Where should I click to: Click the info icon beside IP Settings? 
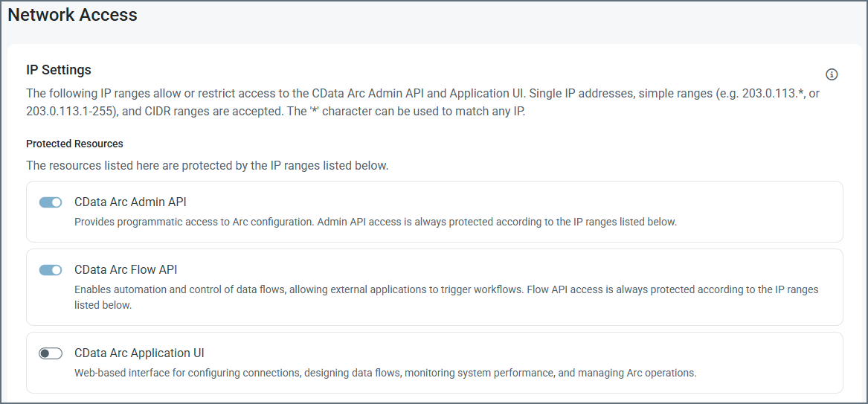832,74
